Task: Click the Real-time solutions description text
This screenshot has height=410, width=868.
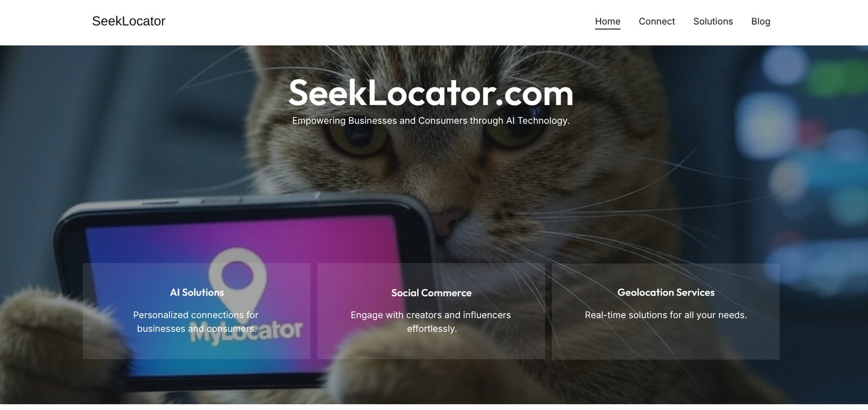Action: coord(666,315)
